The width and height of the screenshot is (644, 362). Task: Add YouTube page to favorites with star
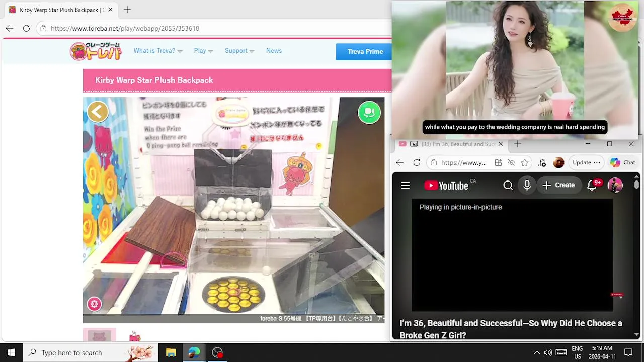(x=525, y=162)
